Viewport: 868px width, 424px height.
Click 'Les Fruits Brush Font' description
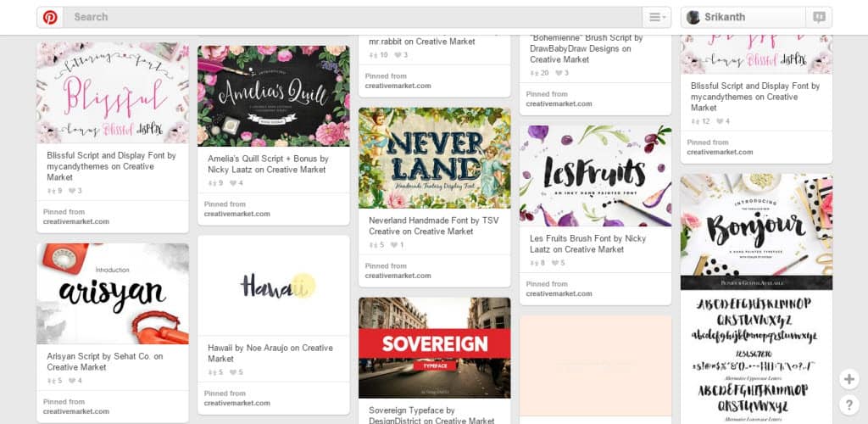click(x=588, y=244)
